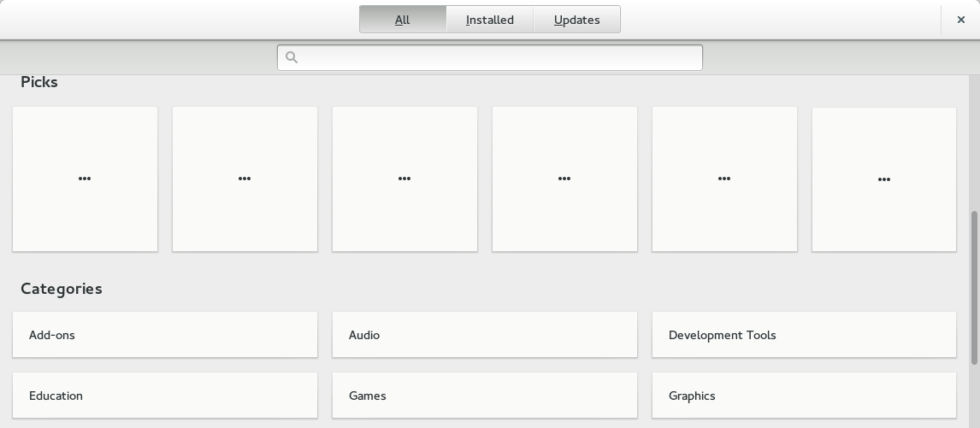This screenshot has width=980, height=428.
Task: Click the vertical scrollbar handle
Action: point(974,286)
